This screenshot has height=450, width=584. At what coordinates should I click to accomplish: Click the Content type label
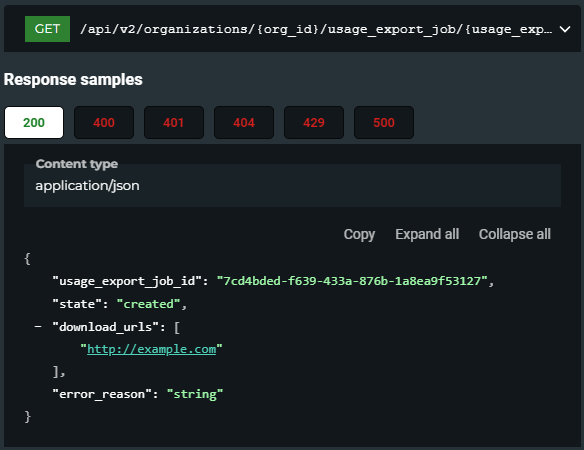[x=77, y=164]
